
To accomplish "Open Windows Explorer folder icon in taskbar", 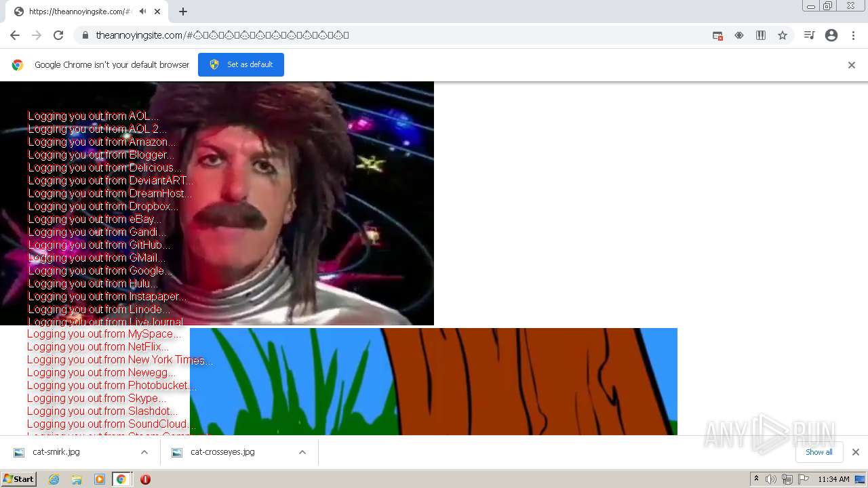I will [x=77, y=479].
